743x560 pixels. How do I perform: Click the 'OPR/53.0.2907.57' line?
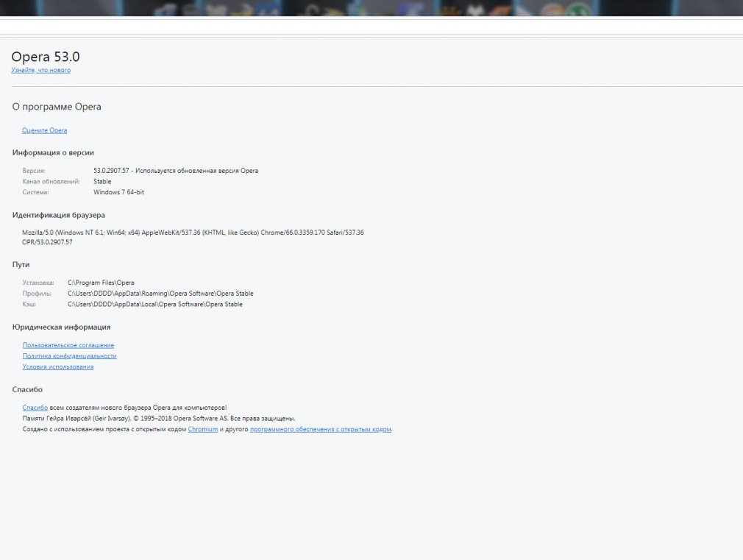[x=47, y=242]
